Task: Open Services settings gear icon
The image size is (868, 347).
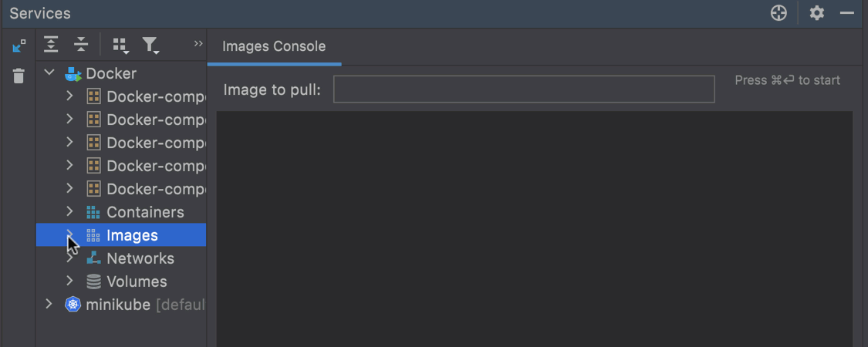Action: (817, 13)
